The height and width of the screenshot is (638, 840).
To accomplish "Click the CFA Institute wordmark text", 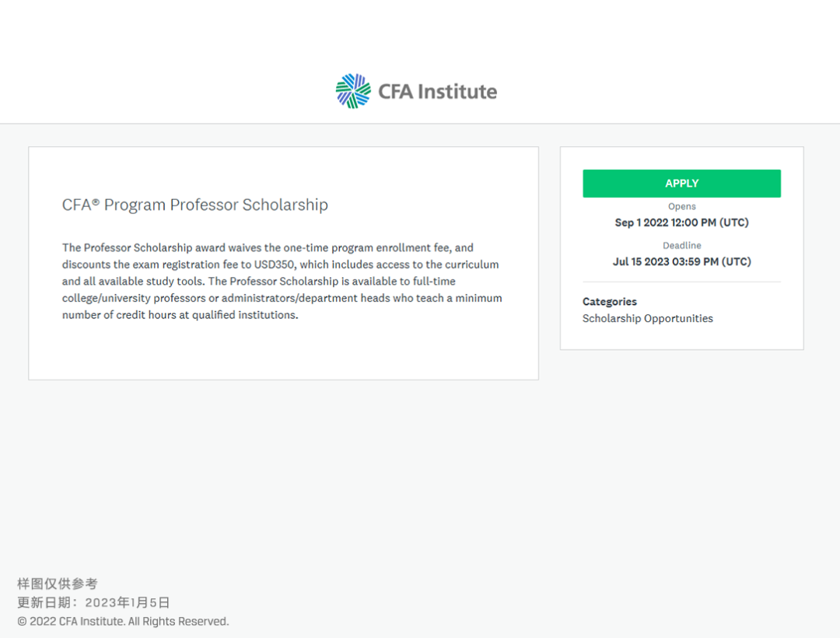I will tap(438, 92).
